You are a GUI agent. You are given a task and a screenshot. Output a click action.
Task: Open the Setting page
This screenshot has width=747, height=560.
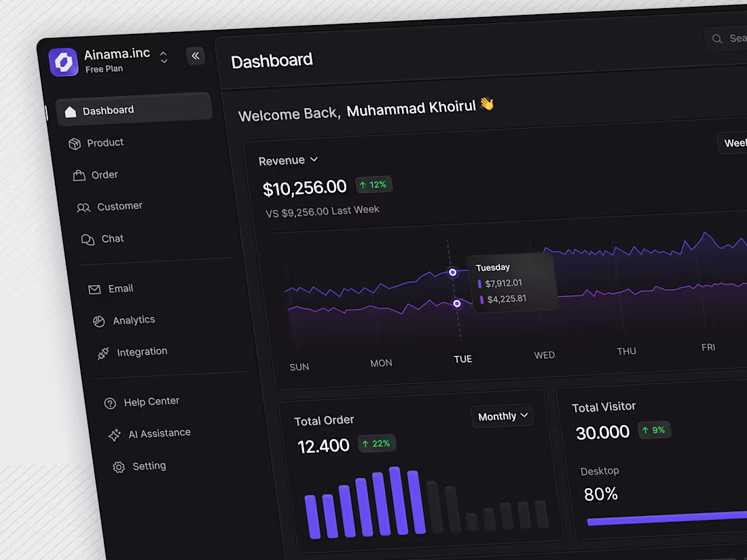149,466
